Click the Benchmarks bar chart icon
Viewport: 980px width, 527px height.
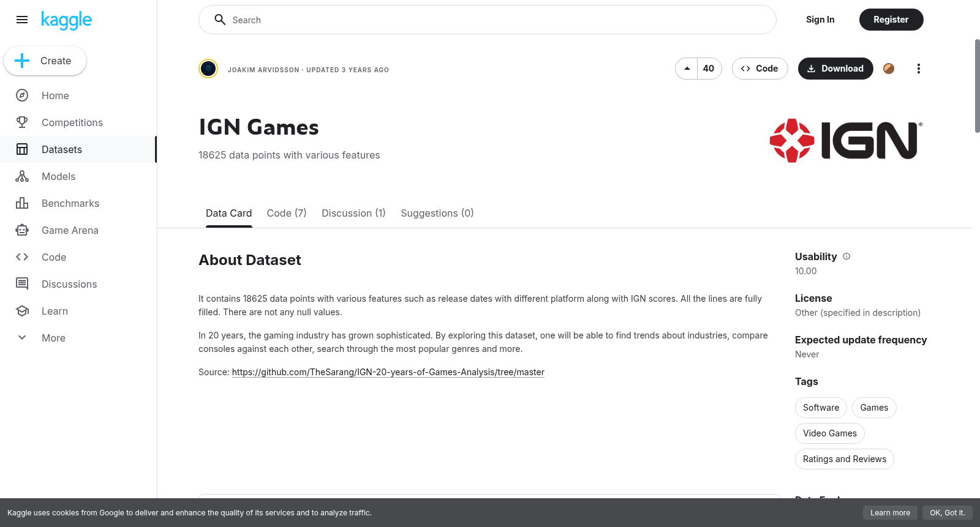(x=22, y=203)
